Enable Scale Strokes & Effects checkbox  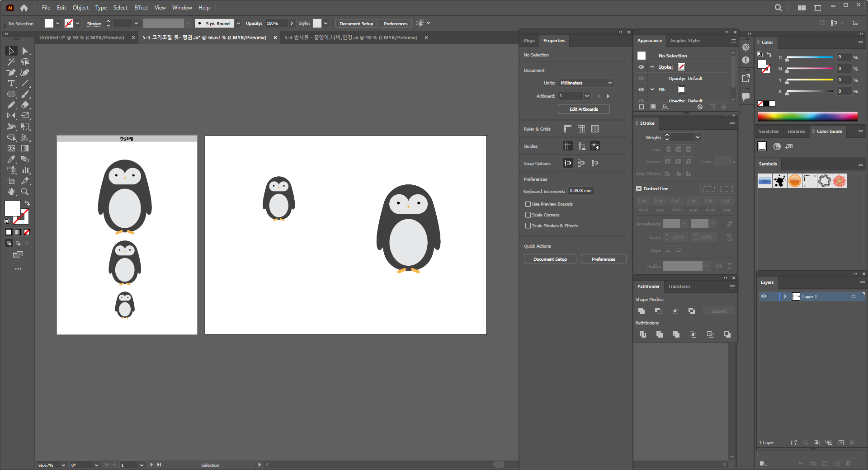(528, 226)
